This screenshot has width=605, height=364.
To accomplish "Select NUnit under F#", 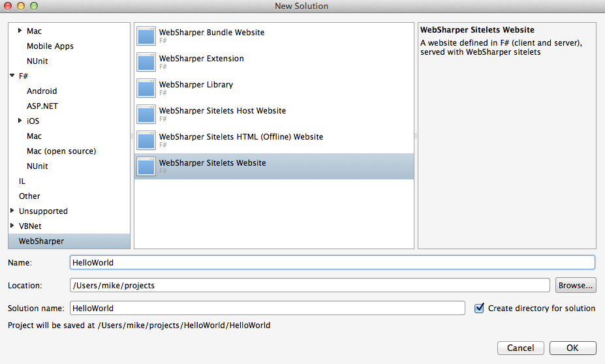I will tap(37, 166).
